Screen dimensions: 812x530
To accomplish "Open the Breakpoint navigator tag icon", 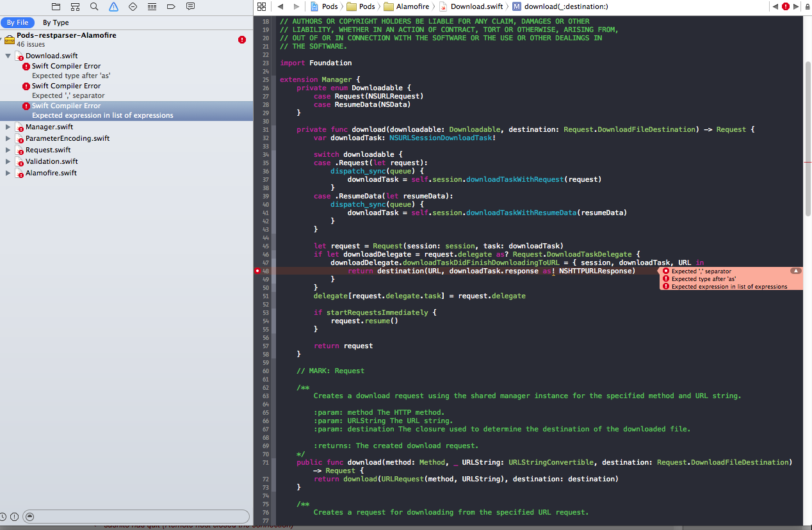I will click(x=171, y=6).
